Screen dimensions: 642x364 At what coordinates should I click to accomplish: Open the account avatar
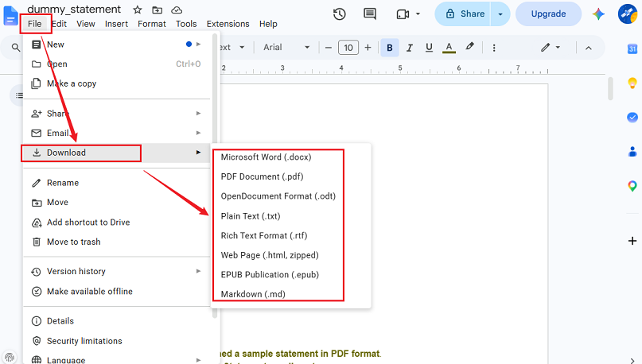[628, 14]
